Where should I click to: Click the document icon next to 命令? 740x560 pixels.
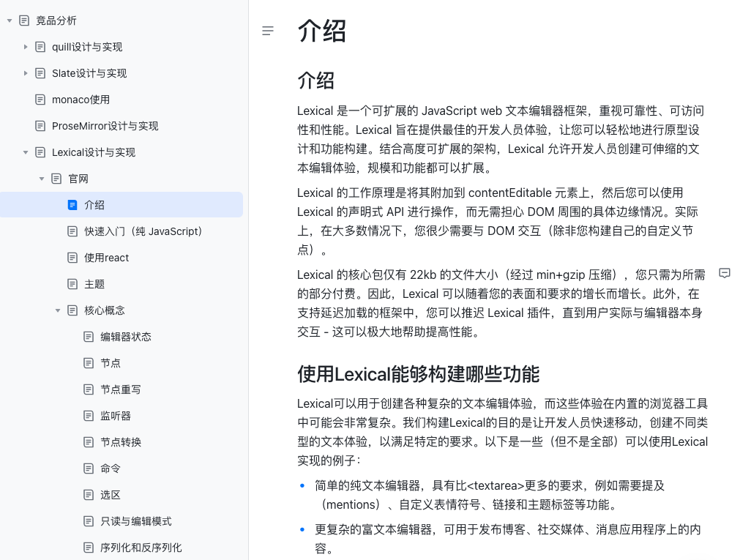pos(89,468)
